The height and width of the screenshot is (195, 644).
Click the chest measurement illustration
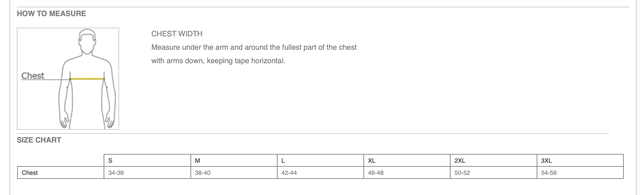tap(68, 79)
